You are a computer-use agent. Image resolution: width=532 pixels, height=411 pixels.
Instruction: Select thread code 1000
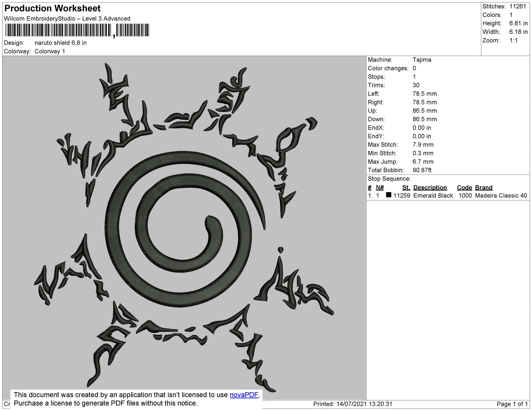click(x=465, y=196)
